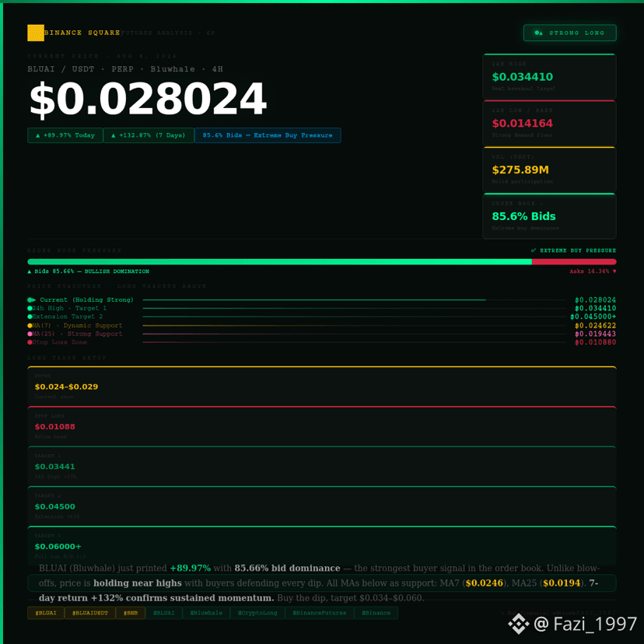This screenshot has height=644, width=644.
Task: Click the $0.0246 MA7 value in paragraph
Action: click(485, 583)
